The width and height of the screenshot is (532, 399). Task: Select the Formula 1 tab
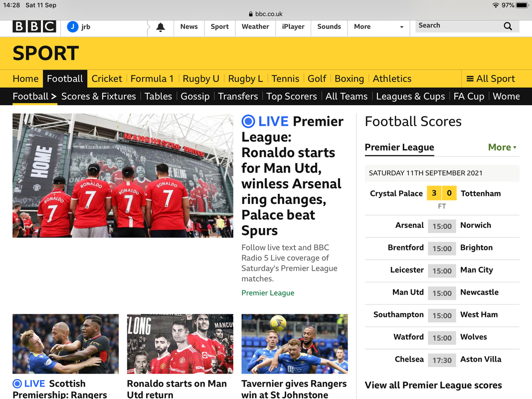coord(152,79)
